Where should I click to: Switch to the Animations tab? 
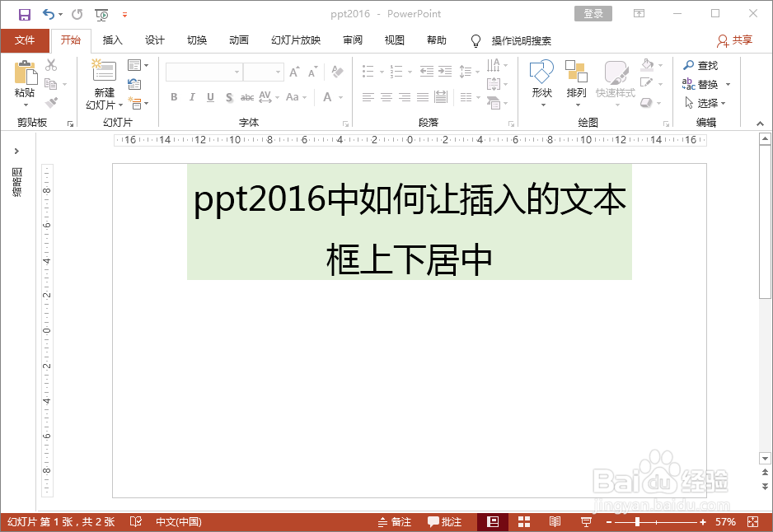tap(239, 40)
